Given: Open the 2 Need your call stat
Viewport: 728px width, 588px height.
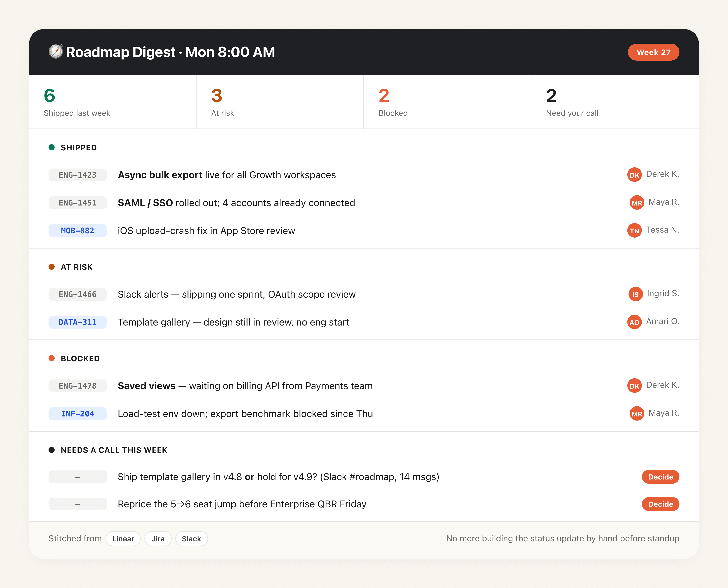Looking at the screenshot, I should point(615,102).
